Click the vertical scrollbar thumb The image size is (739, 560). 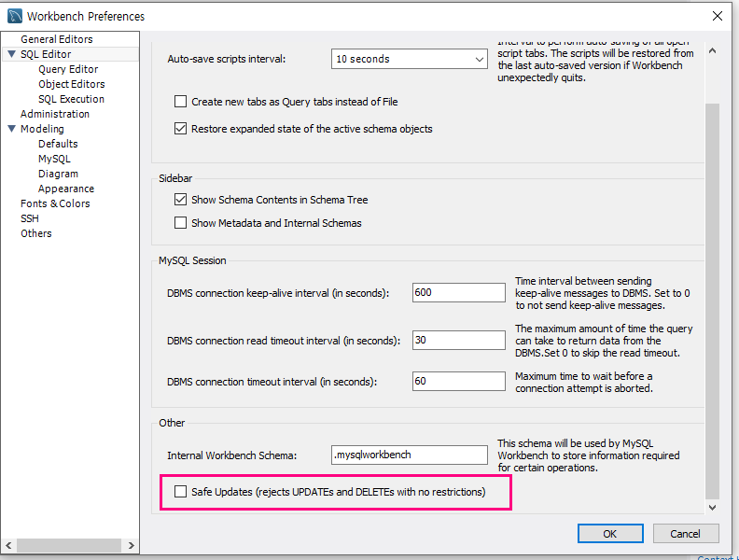click(712, 301)
